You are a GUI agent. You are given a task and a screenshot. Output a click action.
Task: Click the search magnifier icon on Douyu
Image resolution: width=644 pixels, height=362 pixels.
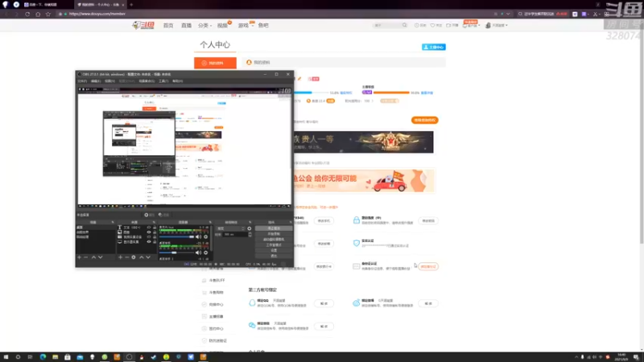(405, 25)
